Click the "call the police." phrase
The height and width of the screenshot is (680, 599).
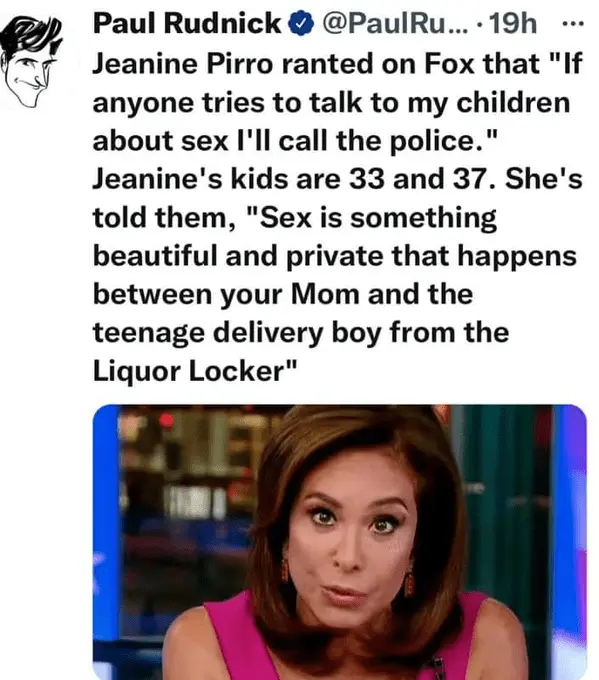tap(385, 141)
